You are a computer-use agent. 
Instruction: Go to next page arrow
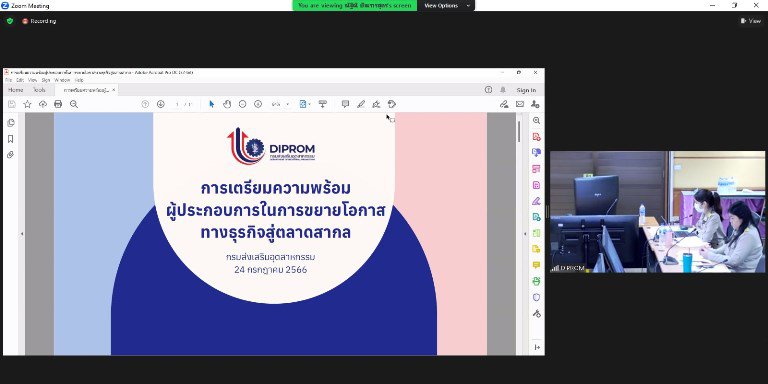click(x=161, y=104)
